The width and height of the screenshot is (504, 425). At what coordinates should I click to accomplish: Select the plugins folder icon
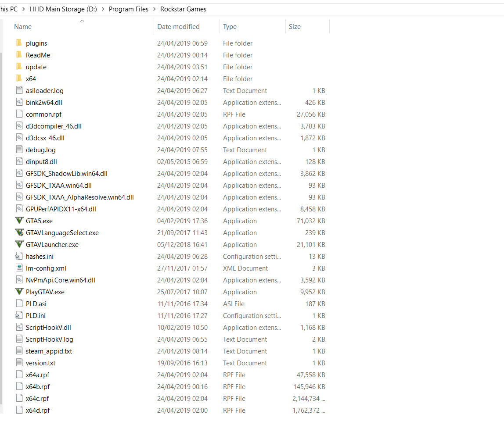point(19,43)
